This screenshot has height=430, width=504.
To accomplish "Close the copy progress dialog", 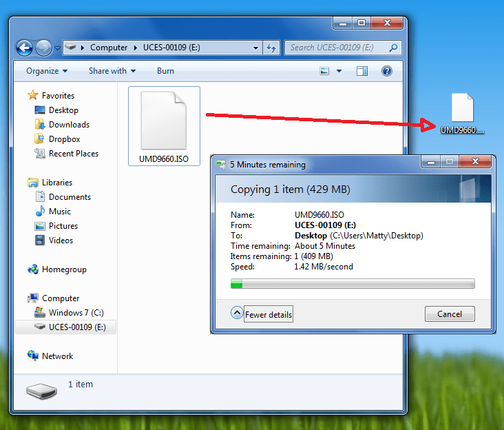I will click(x=475, y=161).
